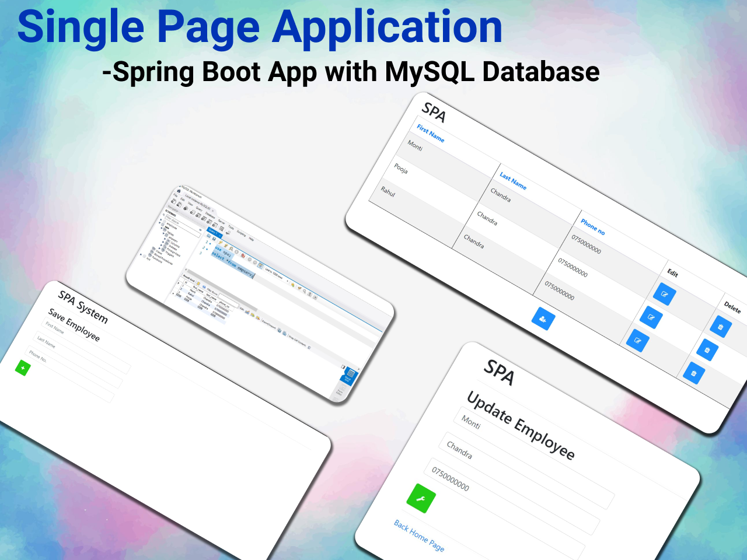Click the Phone no column header

tap(593, 227)
